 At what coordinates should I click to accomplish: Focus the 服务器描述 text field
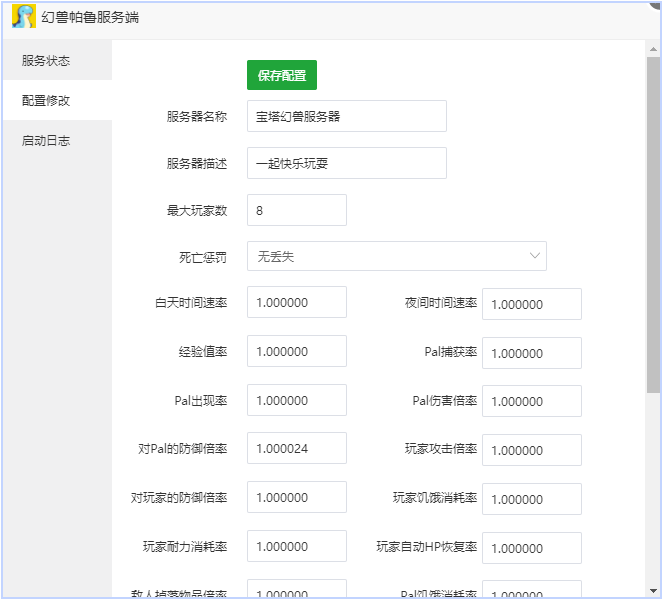click(x=347, y=163)
